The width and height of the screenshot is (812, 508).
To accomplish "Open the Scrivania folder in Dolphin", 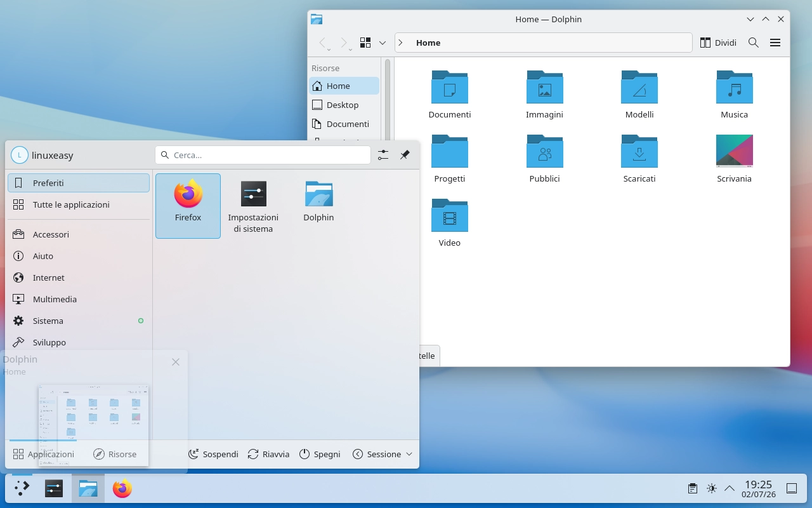I will click(734, 158).
